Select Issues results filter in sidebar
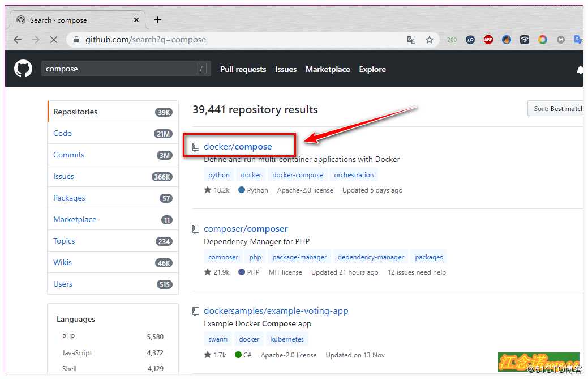588x379 pixels. click(x=113, y=176)
